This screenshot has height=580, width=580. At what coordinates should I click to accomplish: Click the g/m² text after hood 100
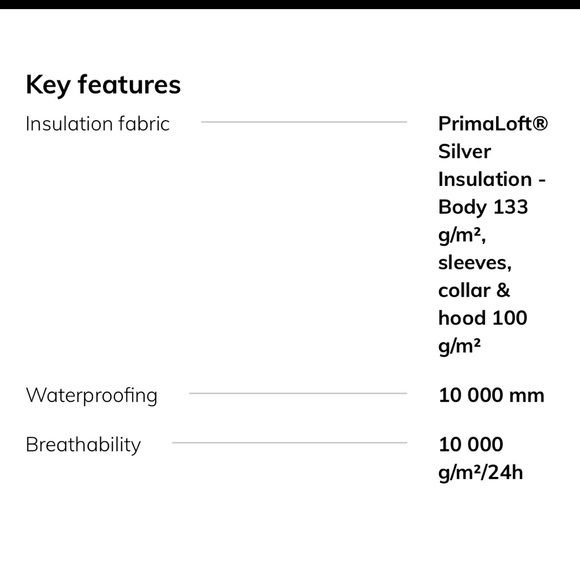(x=459, y=347)
